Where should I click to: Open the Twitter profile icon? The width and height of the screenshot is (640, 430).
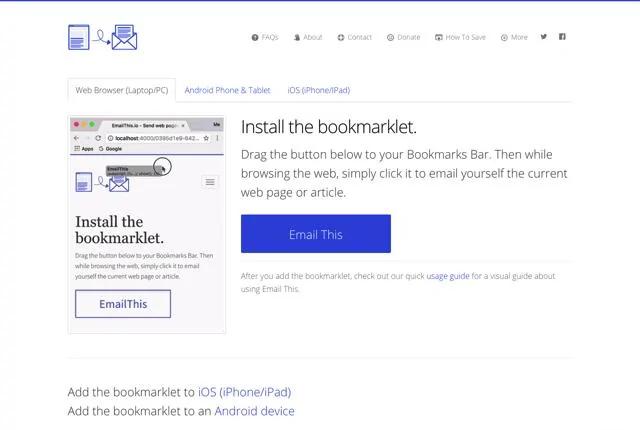tap(544, 37)
